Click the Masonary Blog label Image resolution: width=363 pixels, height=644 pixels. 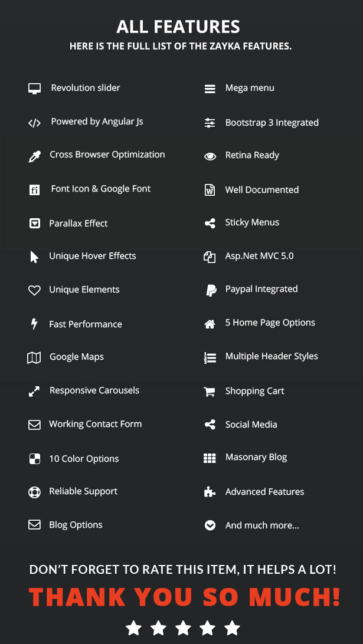coord(256,458)
